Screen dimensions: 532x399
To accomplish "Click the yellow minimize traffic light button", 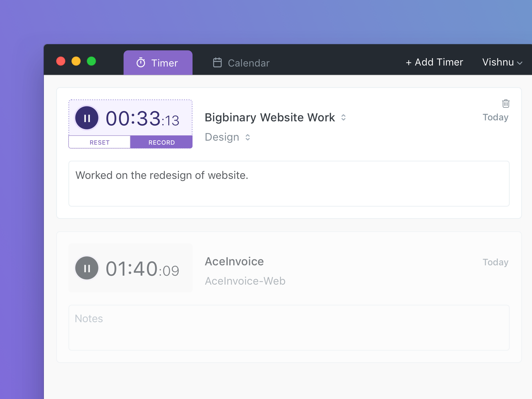I will coord(76,61).
